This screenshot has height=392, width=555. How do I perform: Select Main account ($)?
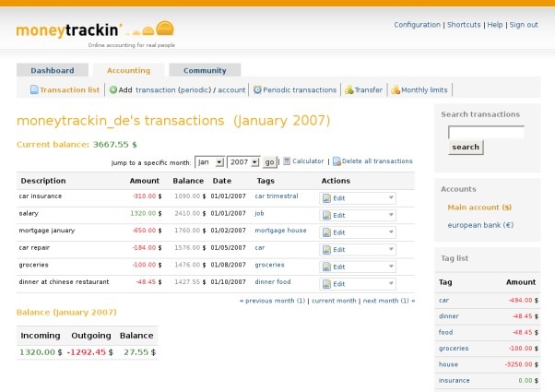(479, 208)
